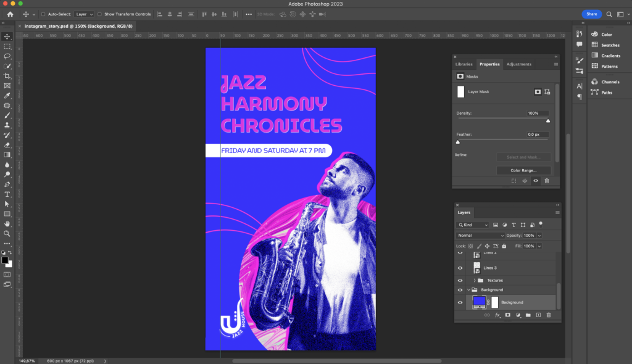The width and height of the screenshot is (632, 364).
Task: Click the Density slider handle
Action: coord(548,121)
